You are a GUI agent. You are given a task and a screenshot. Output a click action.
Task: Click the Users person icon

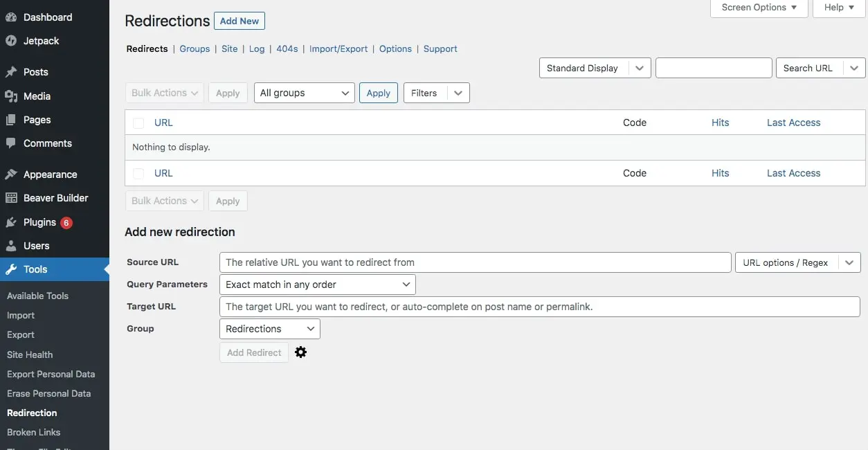(x=11, y=246)
